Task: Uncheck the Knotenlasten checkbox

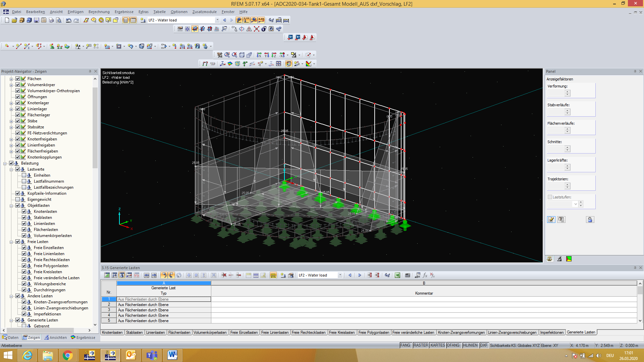Action: point(24,212)
